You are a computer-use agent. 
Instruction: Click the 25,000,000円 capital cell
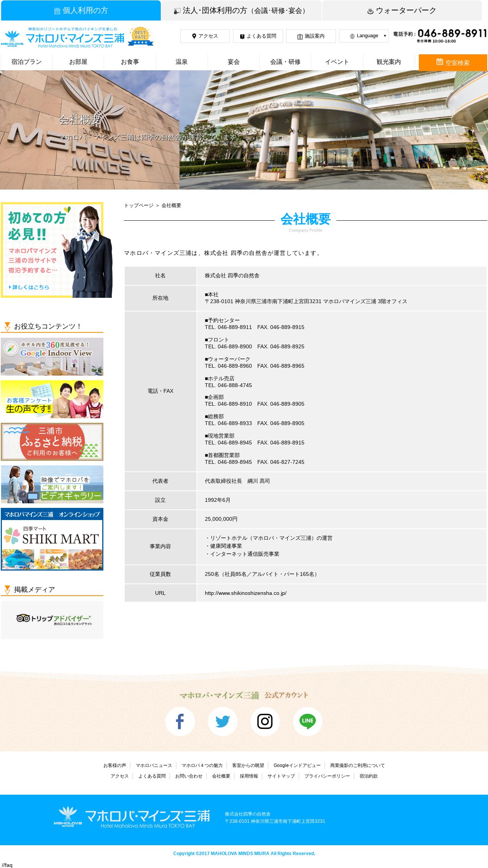pyautogui.click(x=342, y=519)
